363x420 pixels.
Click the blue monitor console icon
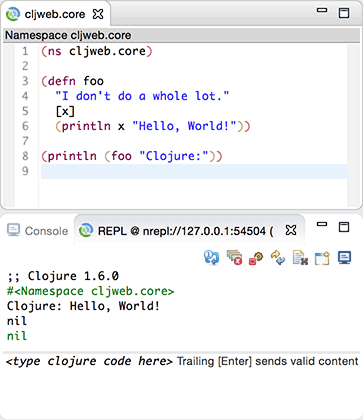tap(344, 258)
